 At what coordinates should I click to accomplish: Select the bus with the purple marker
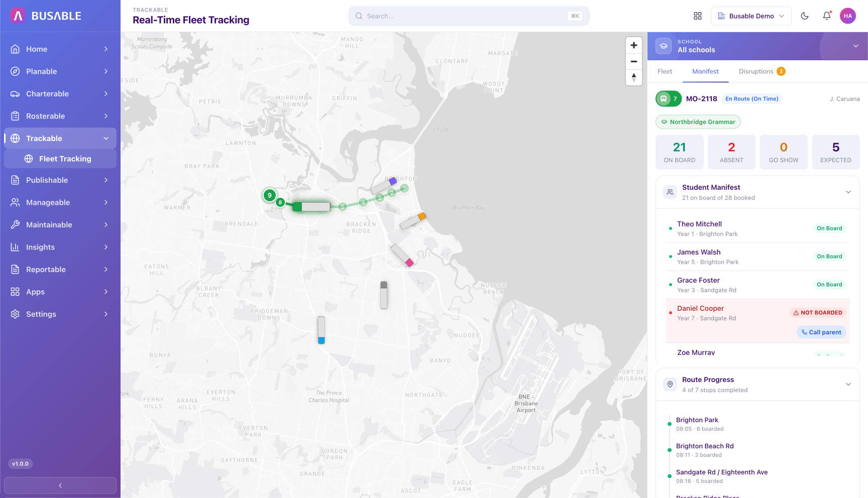[384, 185]
